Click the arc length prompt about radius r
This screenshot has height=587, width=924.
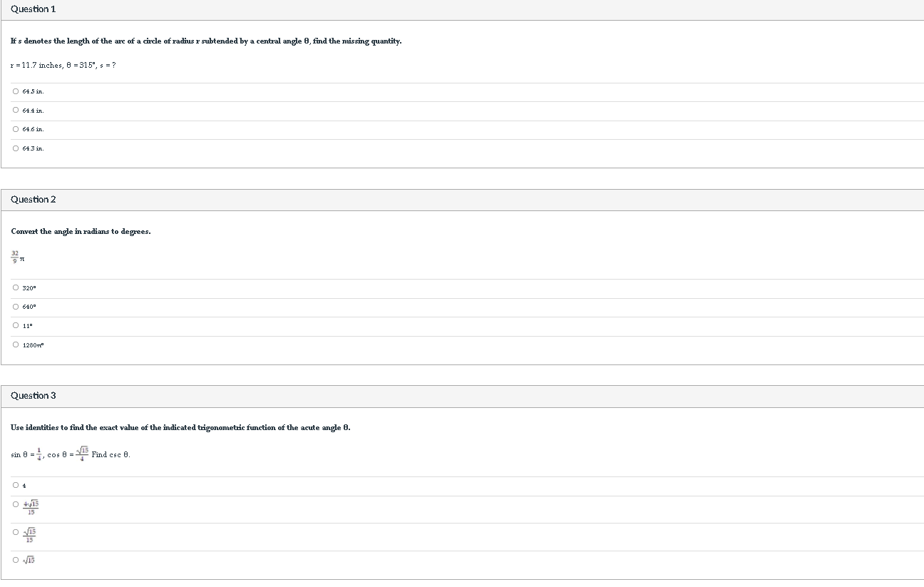pyautogui.click(x=206, y=41)
